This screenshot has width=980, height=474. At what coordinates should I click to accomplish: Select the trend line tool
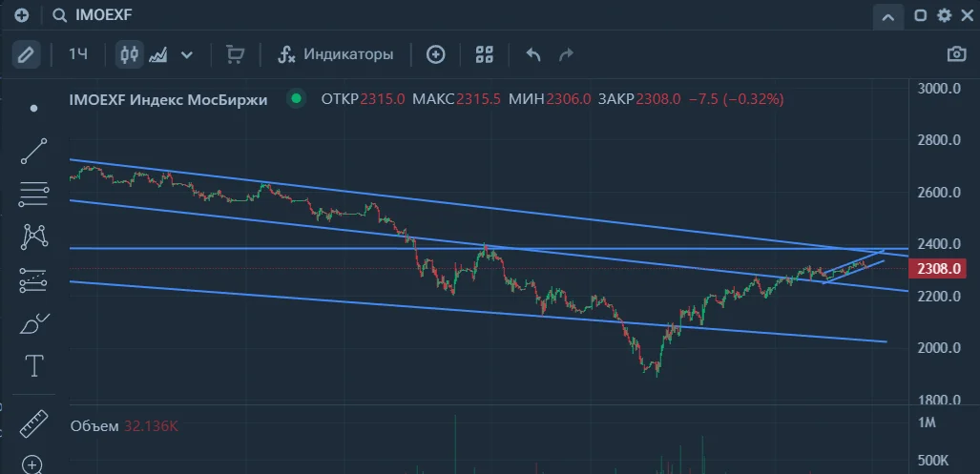(x=33, y=152)
